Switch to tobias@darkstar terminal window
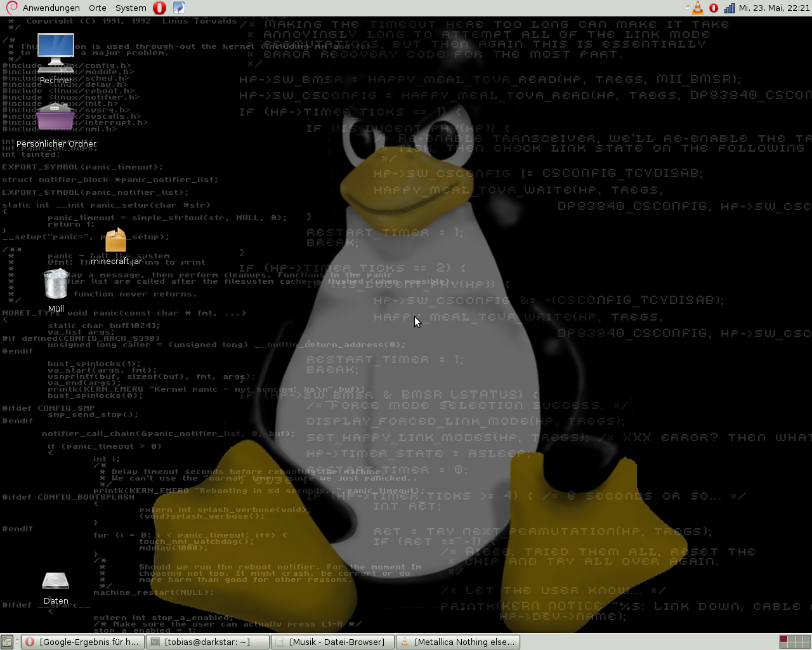Screen dimensions: 812x650 [x=207, y=642]
